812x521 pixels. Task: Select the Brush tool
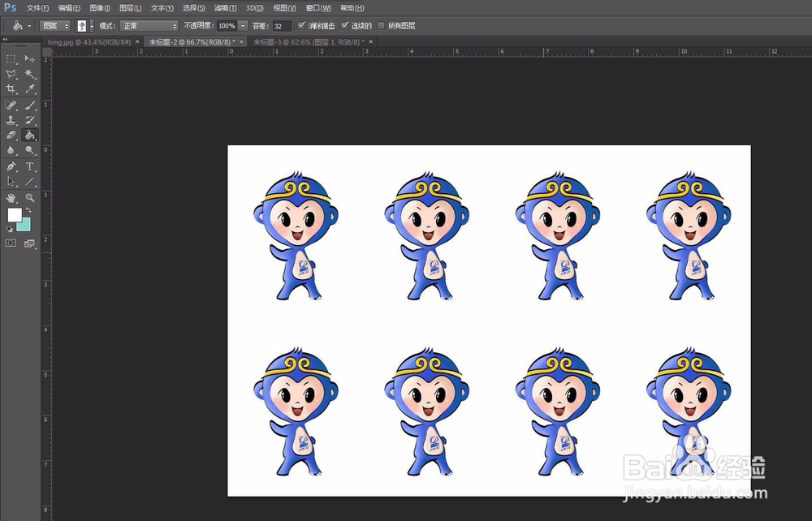pyautogui.click(x=30, y=105)
